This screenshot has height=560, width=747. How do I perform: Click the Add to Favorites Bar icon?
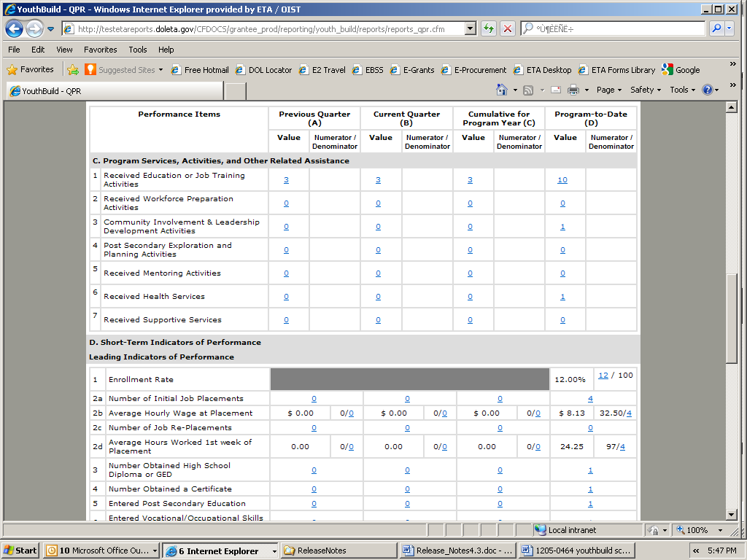pyautogui.click(x=73, y=70)
